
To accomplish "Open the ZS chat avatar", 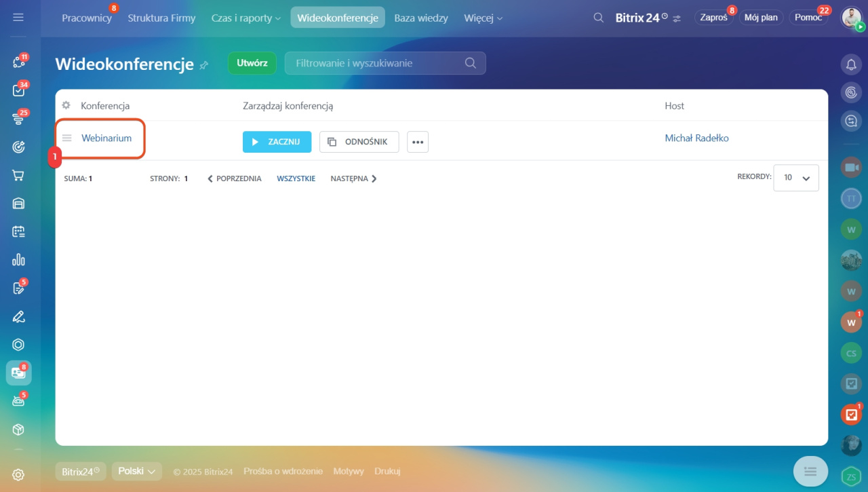I will tap(851, 477).
